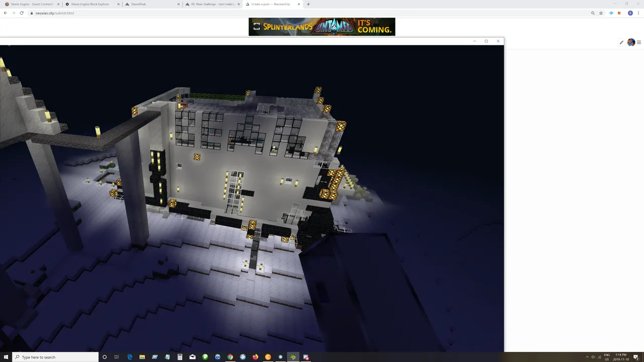Screen dimensions: 644x362
Task: Minimize the Minecraft image window
Action: pos(474,41)
